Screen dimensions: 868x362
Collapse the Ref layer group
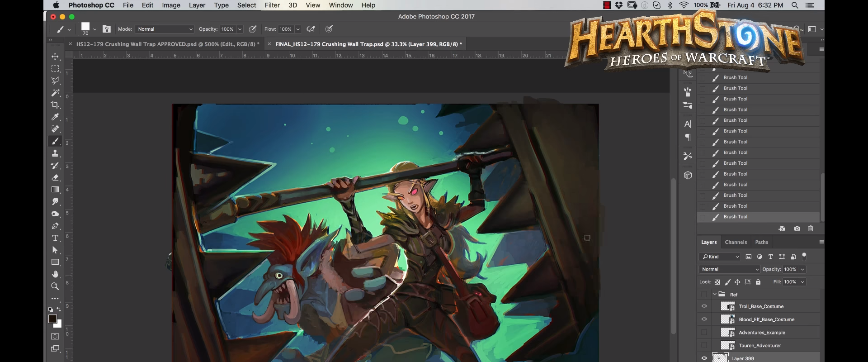tap(715, 294)
